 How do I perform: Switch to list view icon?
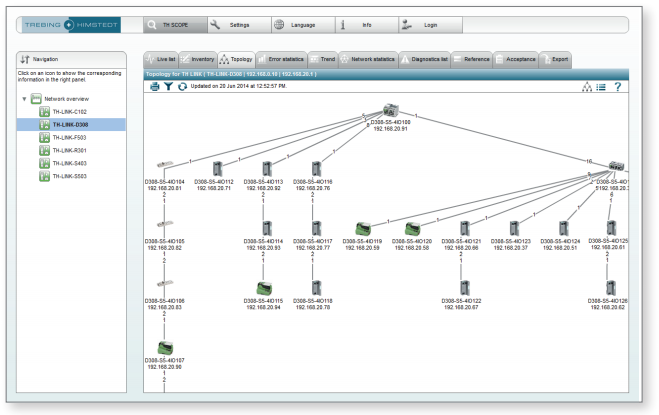click(601, 88)
